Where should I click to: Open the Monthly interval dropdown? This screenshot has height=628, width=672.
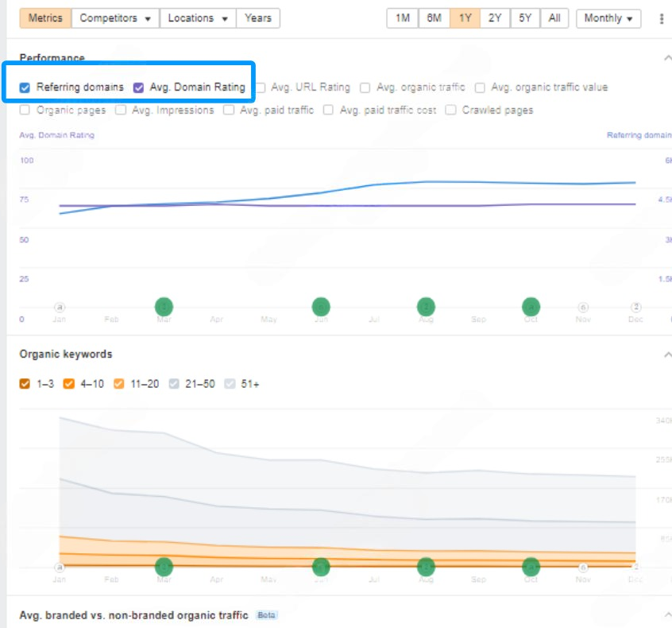608,18
